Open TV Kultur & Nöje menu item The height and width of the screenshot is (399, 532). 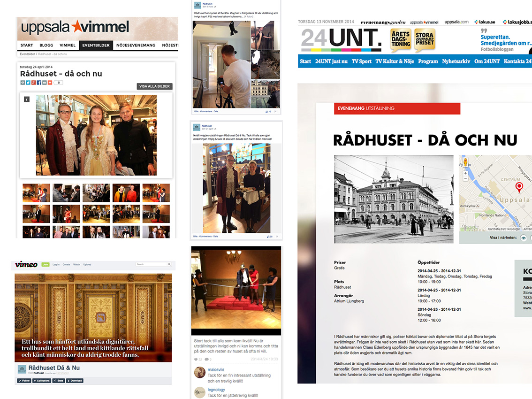point(395,61)
